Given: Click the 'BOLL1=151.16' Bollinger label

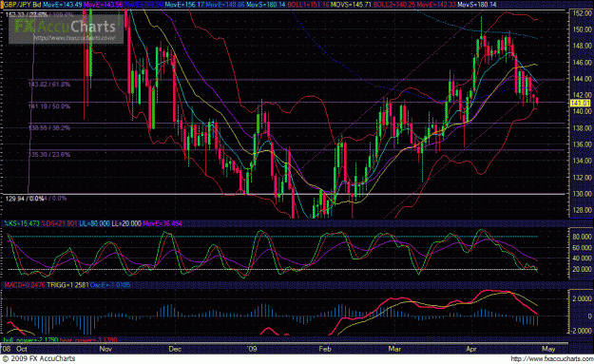Looking at the screenshot, I should 308,5.
